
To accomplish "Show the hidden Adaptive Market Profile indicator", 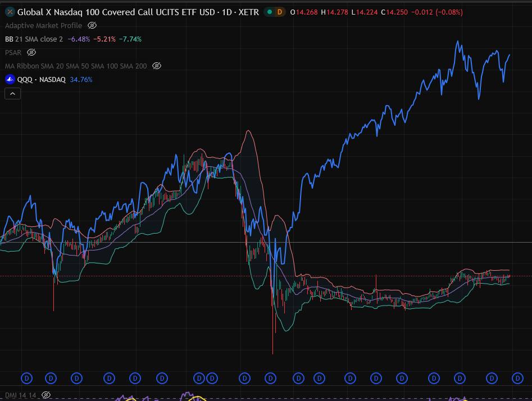I will point(92,25).
